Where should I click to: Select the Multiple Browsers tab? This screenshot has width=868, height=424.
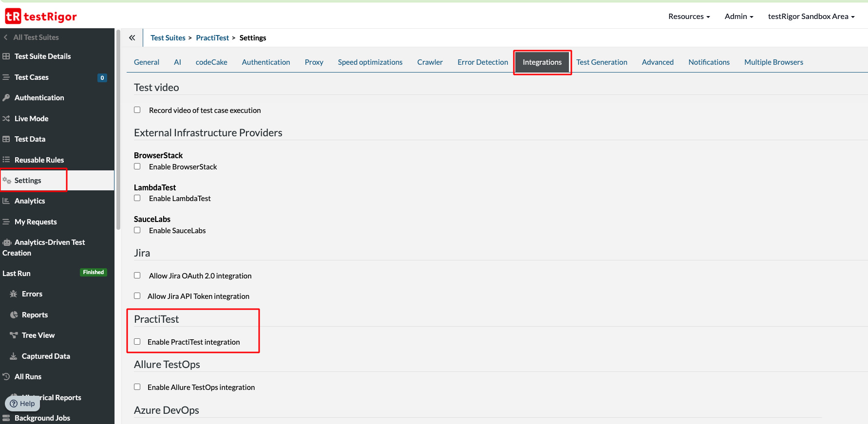click(774, 62)
